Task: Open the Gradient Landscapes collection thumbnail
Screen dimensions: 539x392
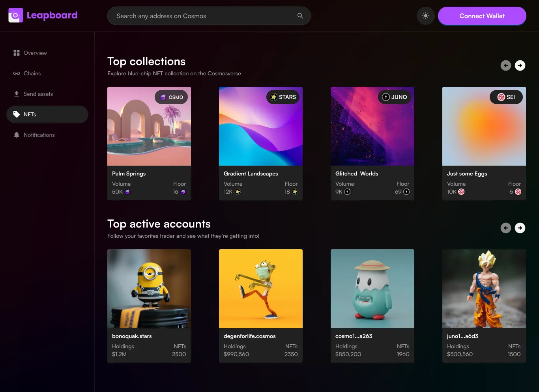Action: click(x=261, y=126)
